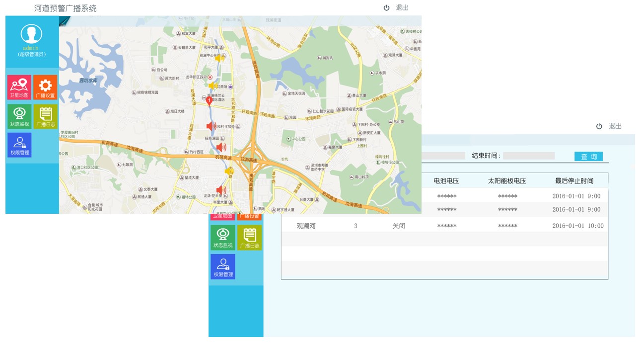Select the red speaker marker below 招商澜园
Image resolution: width=644 pixels, height=349 pixels.
(221, 147)
